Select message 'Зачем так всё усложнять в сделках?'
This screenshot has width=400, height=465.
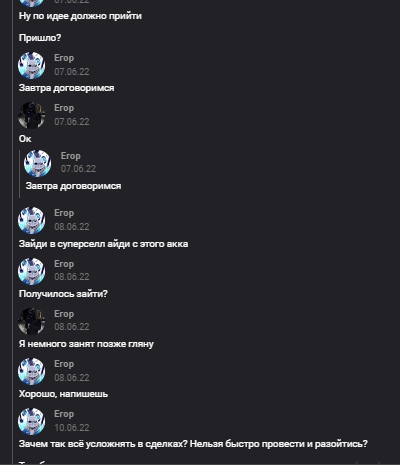(193, 444)
